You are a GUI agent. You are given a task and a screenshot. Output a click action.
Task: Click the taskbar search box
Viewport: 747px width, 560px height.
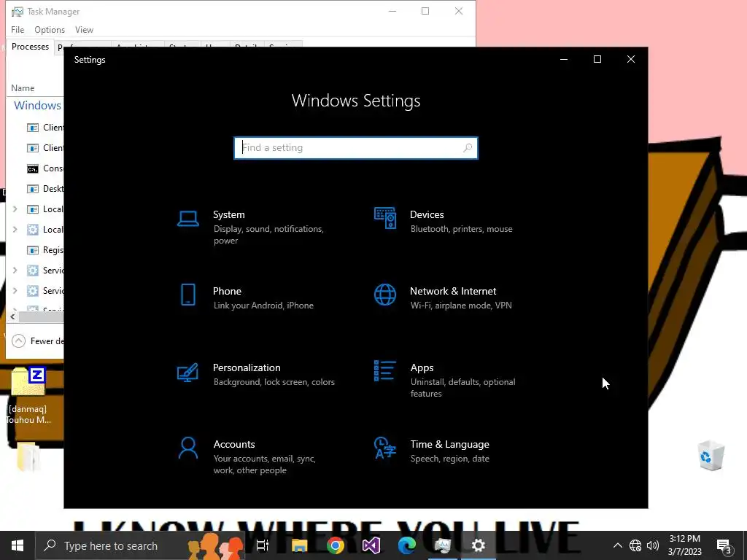pyautogui.click(x=140, y=545)
